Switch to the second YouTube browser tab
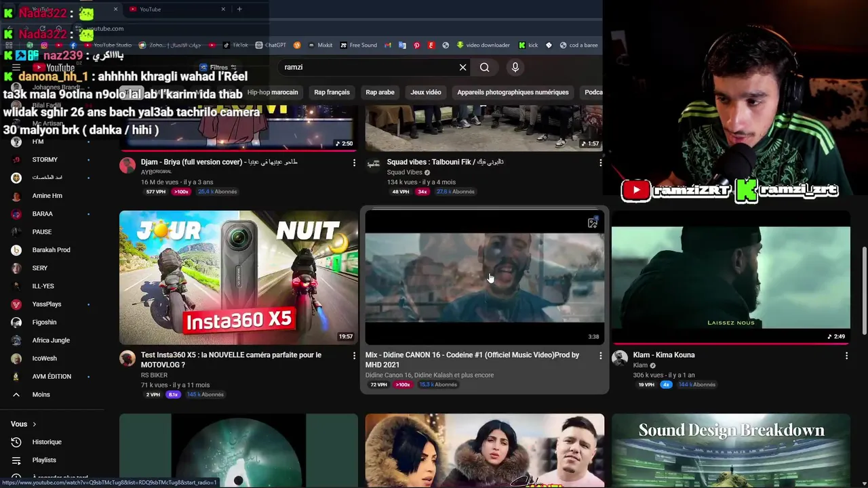Viewport: 868px width, 488px height. click(175, 9)
